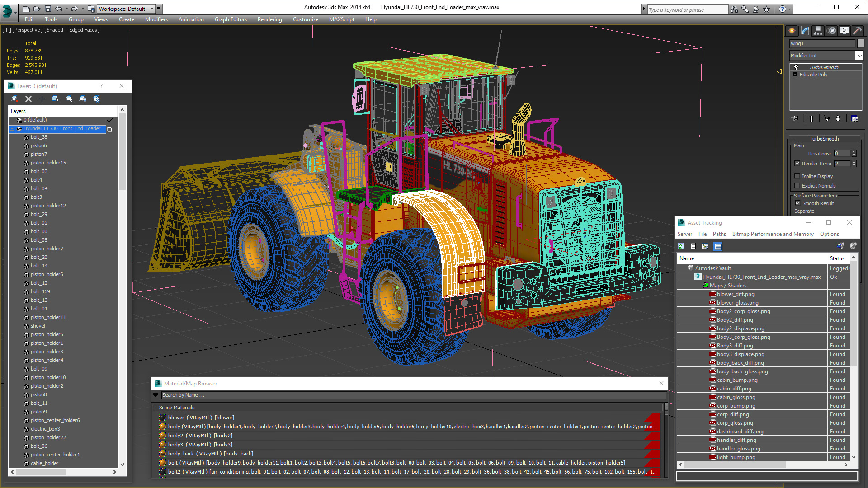
Task: Open the Rendering menu
Action: pos(270,19)
